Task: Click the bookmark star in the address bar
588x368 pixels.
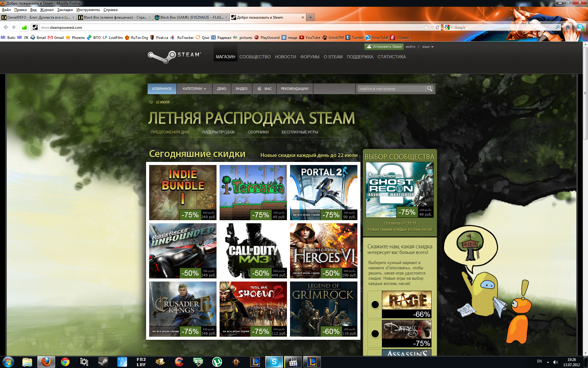Action: [426, 27]
